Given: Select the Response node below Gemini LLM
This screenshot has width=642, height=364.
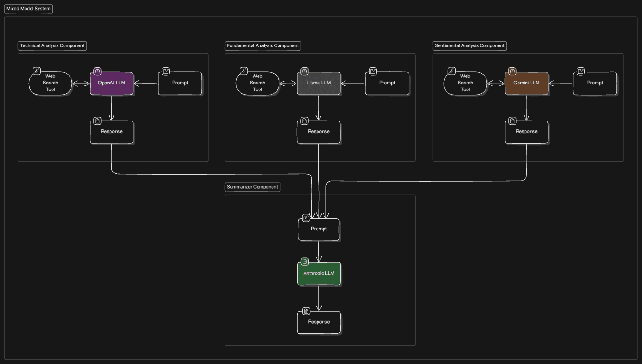Looking at the screenshot, I should click(x=526, y=132).
